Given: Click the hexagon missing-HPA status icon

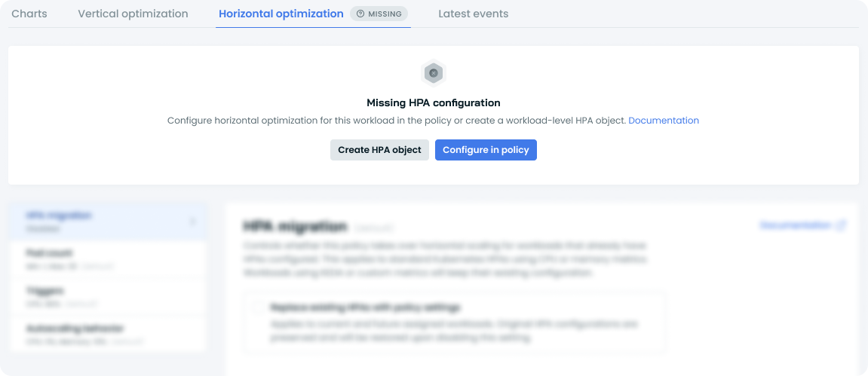Looking at the screenshot, I should coord(434,73).
